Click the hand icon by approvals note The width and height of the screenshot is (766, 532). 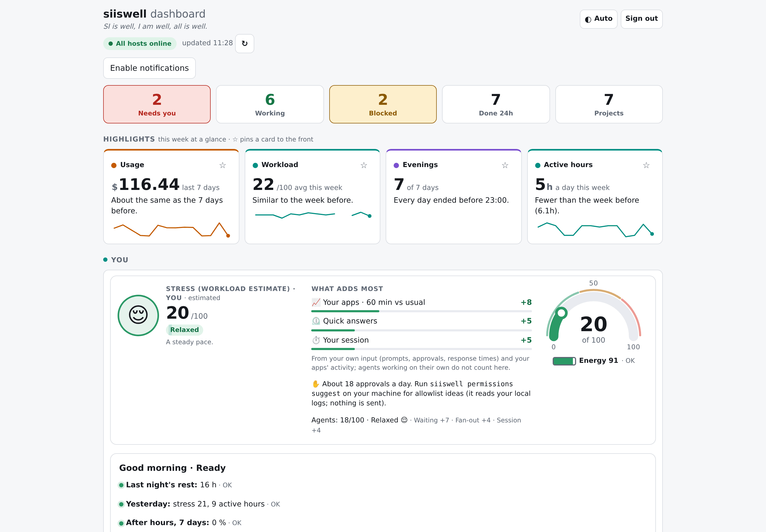316,384
